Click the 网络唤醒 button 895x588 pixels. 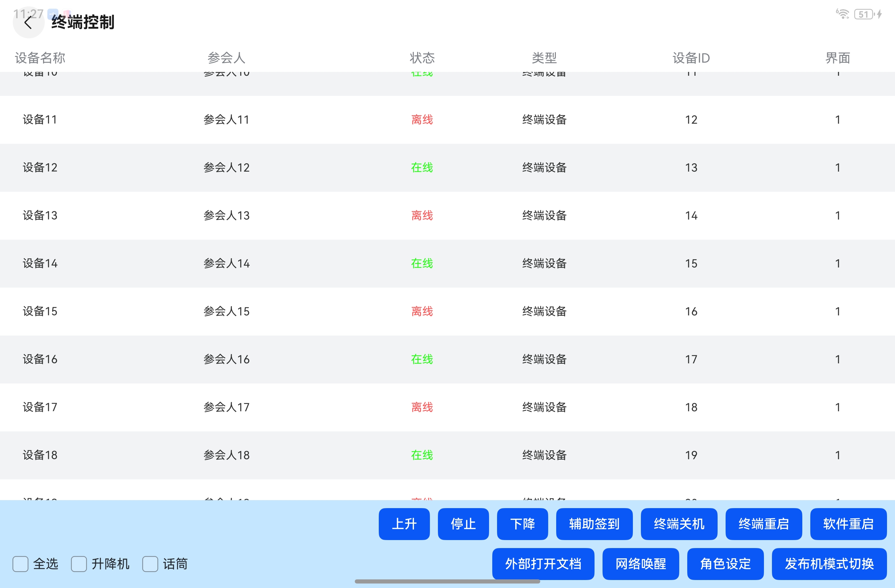(641, 564)
